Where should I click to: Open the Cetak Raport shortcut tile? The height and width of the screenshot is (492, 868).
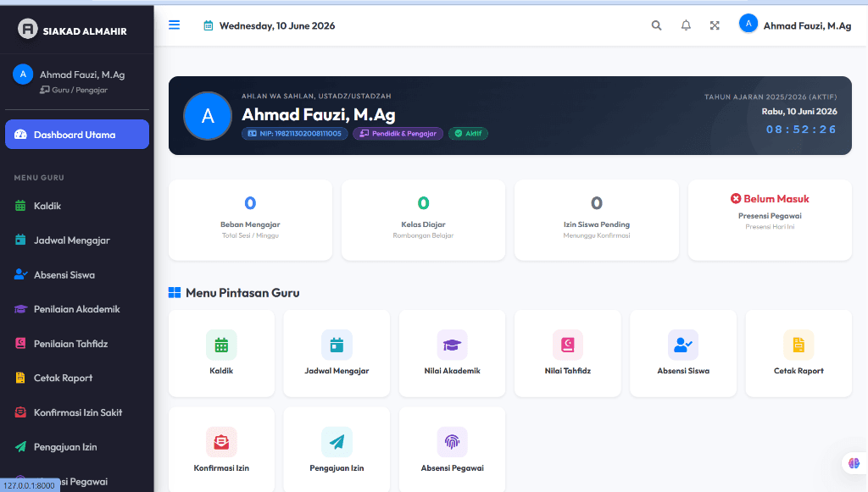coord(798,353)
